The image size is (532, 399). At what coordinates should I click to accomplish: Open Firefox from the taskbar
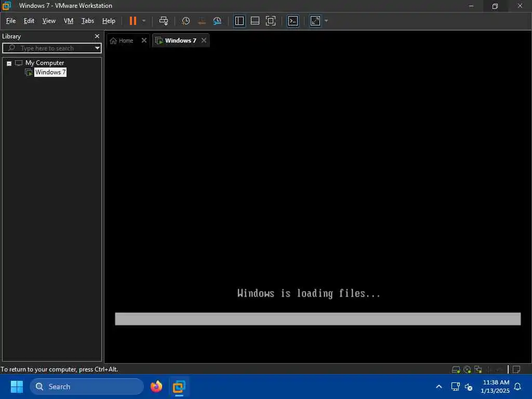156,387
